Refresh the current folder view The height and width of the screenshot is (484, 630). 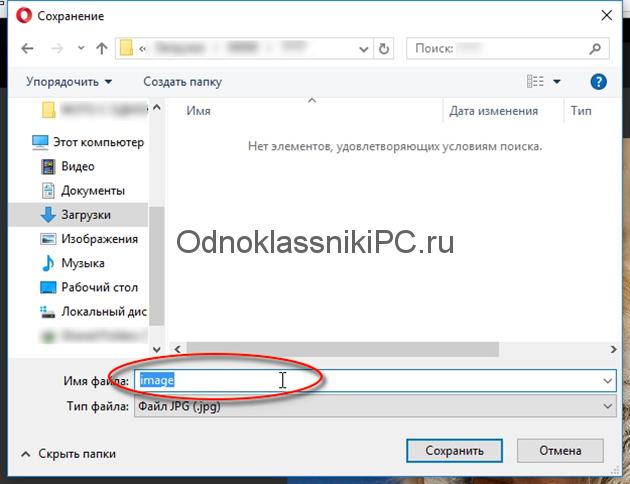[384, 49]
